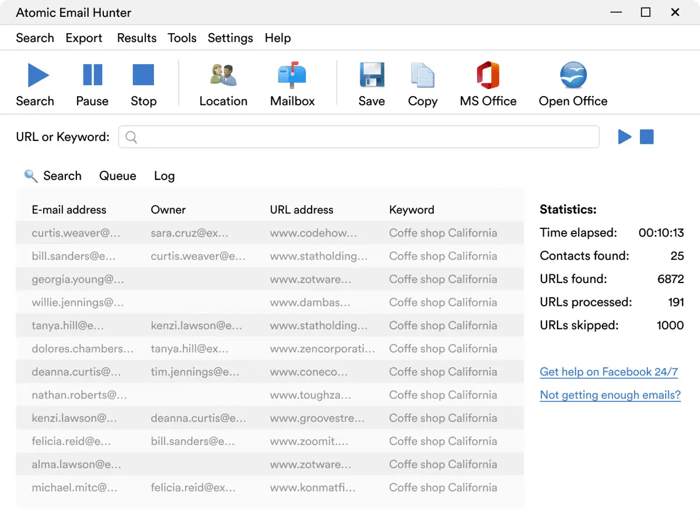Open the Tools menu

click(x=182, y=38)
